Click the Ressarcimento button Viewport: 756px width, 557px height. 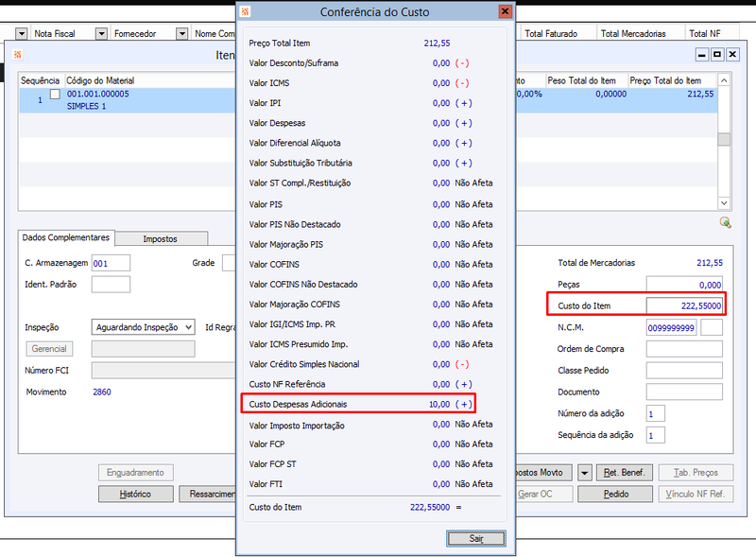(207, 495)
